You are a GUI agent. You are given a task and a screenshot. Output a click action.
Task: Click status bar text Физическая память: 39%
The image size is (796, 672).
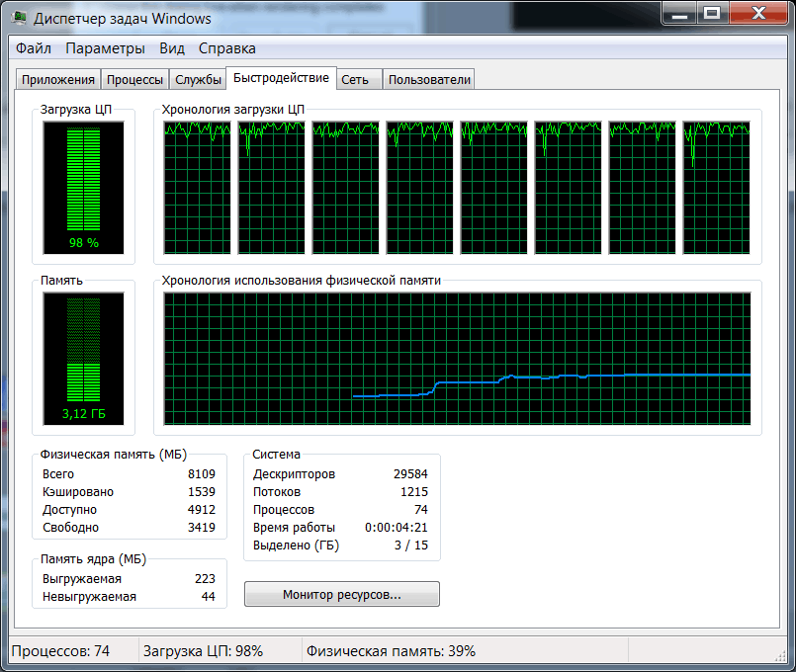point(391,651)
